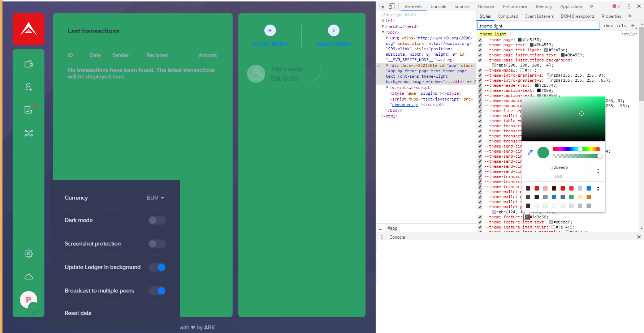Click the Reset data option
This screenshot has width=644, height=333.
point(78,313)
